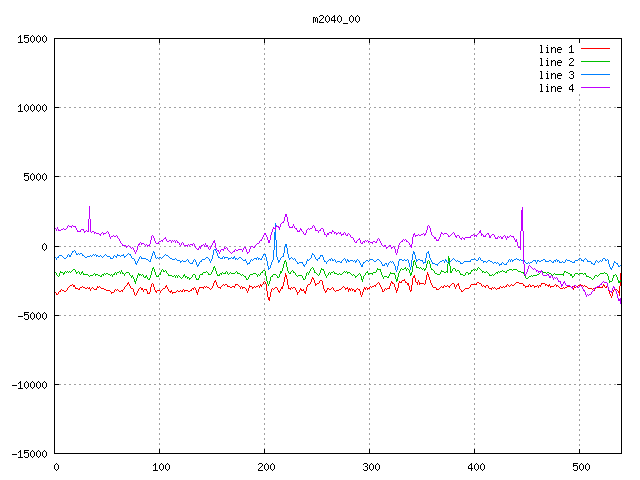This screenshot has height=480, width=640.
Task: Click the y-axis label -5000
Action: point(32,316)
